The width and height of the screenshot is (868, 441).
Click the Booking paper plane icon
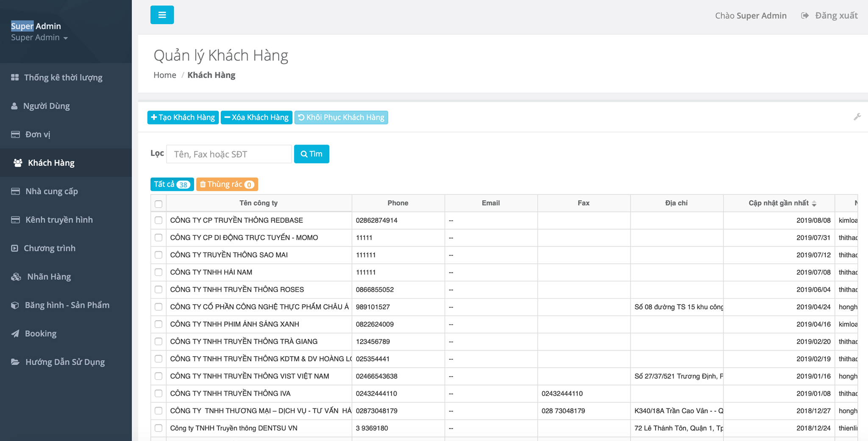(15, 333)
